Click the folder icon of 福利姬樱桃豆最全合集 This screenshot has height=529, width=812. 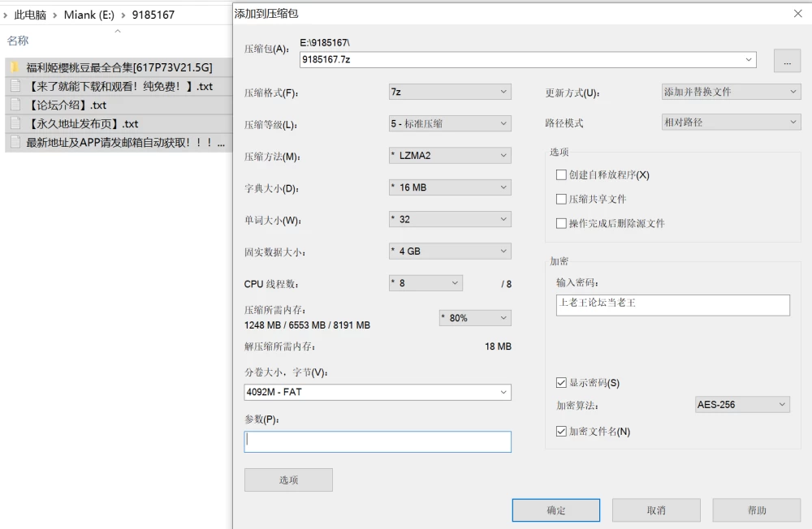[x=15, y=67]
